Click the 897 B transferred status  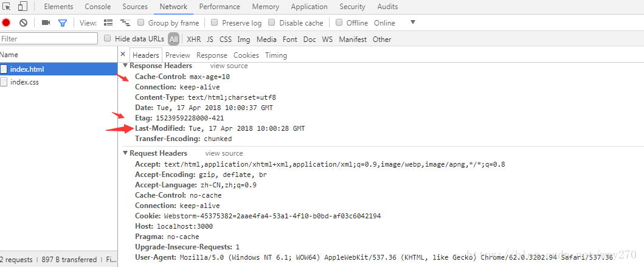point(69,260)
